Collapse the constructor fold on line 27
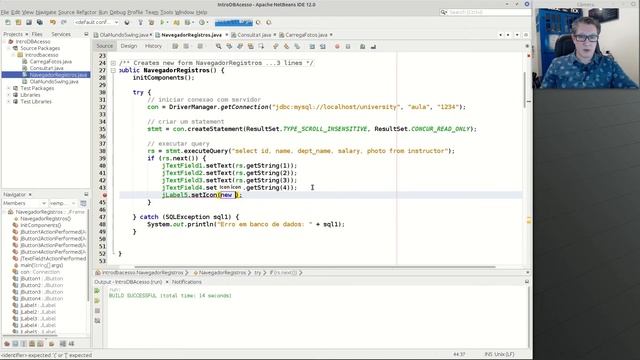640x360 pixels. [113, 71]
